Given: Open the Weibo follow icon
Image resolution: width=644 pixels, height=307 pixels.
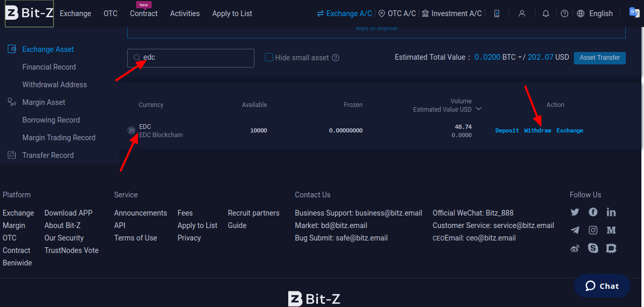Looking at the screenshot, I should (x=574, y=248).
